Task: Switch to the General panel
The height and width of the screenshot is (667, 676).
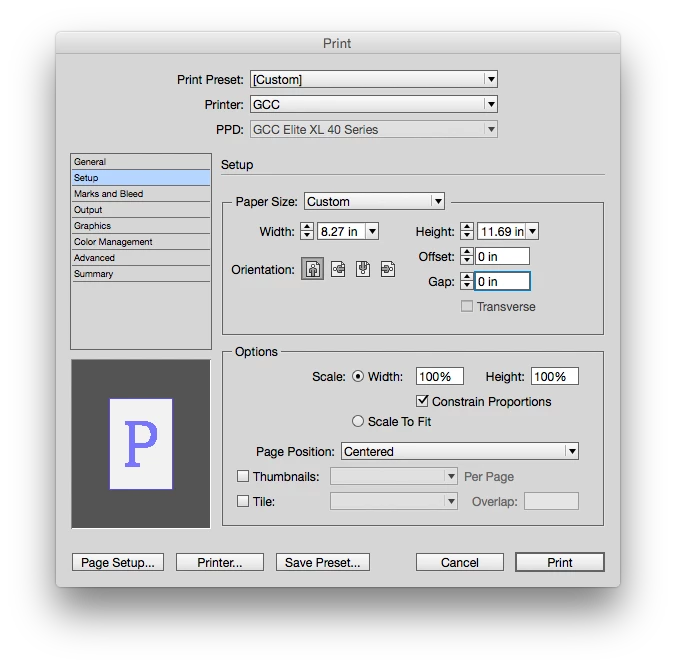Action: [141, 162]
